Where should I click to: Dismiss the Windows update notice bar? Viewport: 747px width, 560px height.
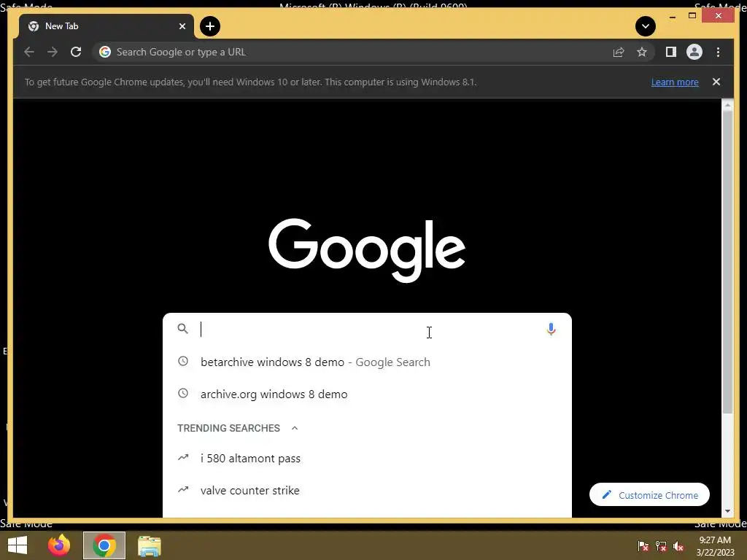pyautogui.click(x=716, y=82)
